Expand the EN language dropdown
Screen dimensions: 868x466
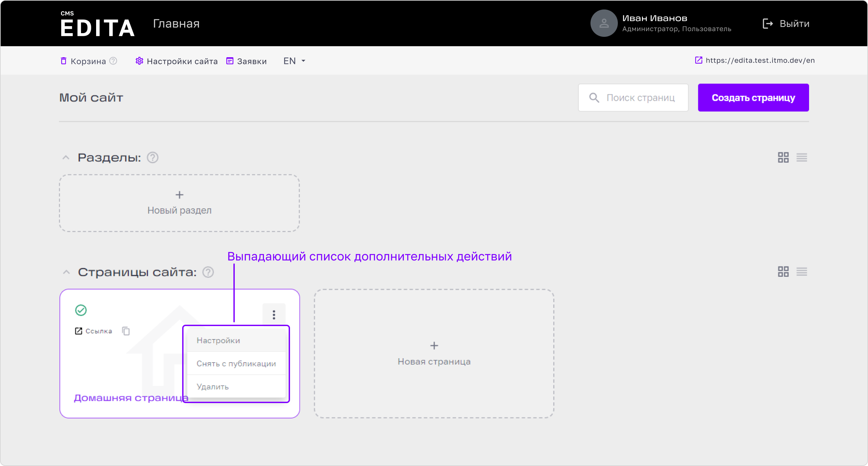(294, 61)
